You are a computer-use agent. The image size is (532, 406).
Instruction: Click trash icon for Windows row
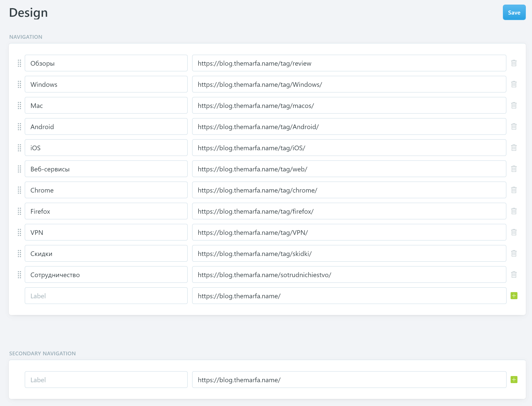point(514,84)
